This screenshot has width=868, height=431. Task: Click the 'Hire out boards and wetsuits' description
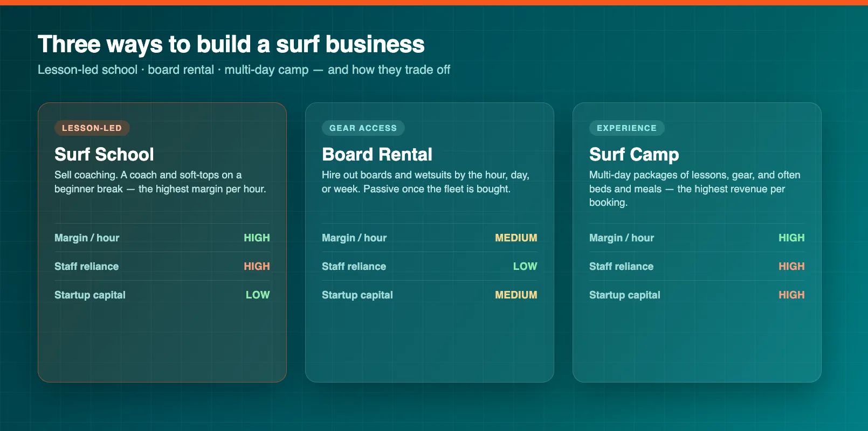425,182
